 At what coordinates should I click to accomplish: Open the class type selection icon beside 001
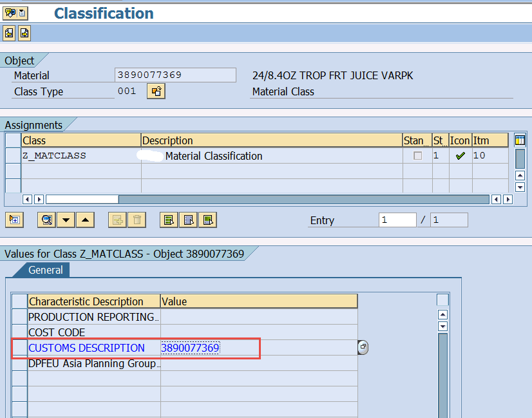[155, 91]
